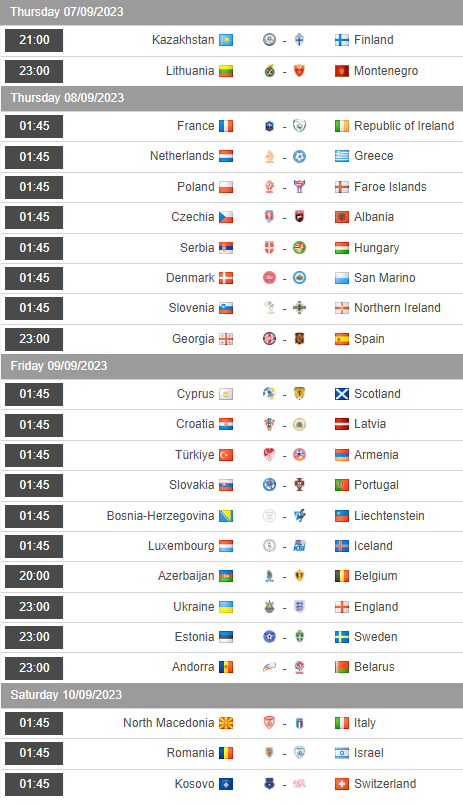Click the Belgium team crest icon

[299, 576]
